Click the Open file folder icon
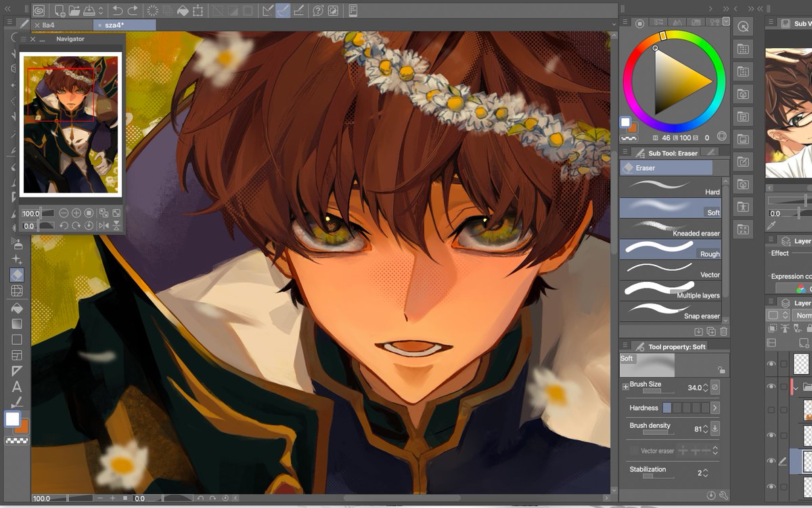812x508 pixels. click(x=75, y=11)
